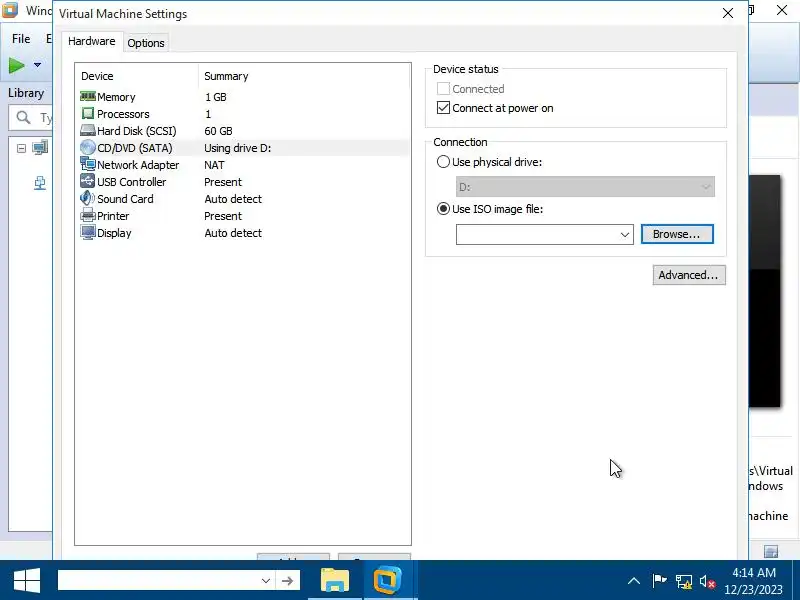
Task: Open the File menu
Action: [x=21, y=39]
